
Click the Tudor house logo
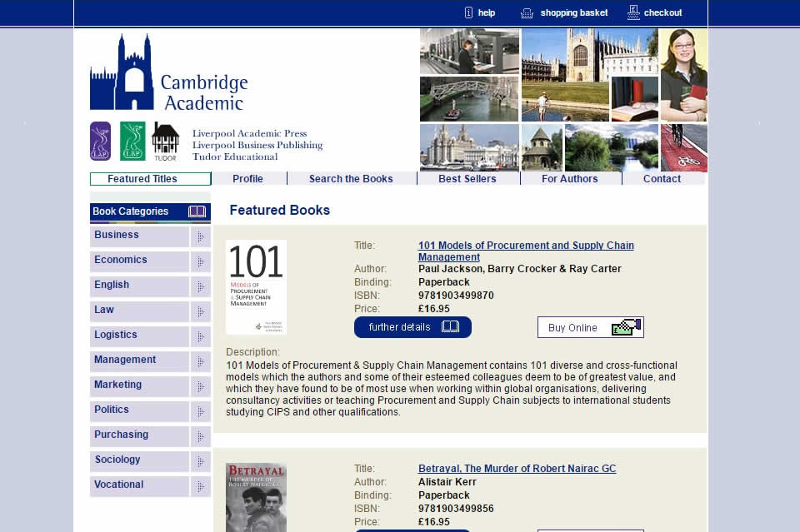pyautogui.click(x=165, y=142)
